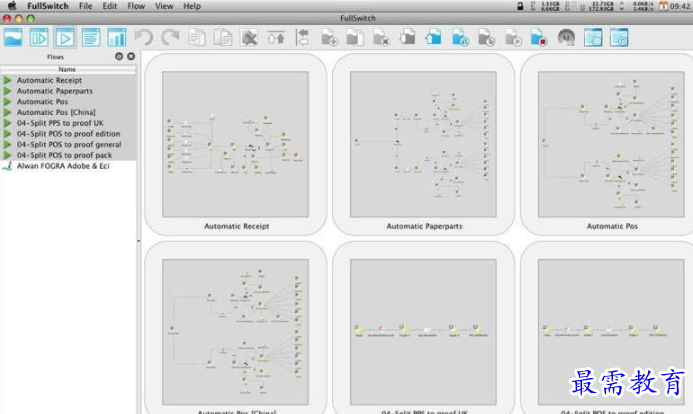Screen dimensions: 693x414
Task: Undock the Flows panel with round button
Action: (119, 56)
